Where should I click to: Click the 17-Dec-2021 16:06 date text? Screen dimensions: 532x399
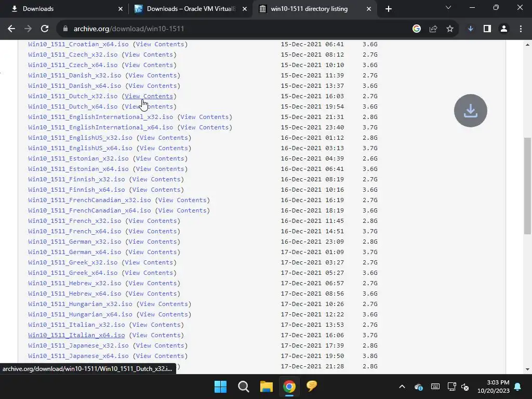[312, 335]
